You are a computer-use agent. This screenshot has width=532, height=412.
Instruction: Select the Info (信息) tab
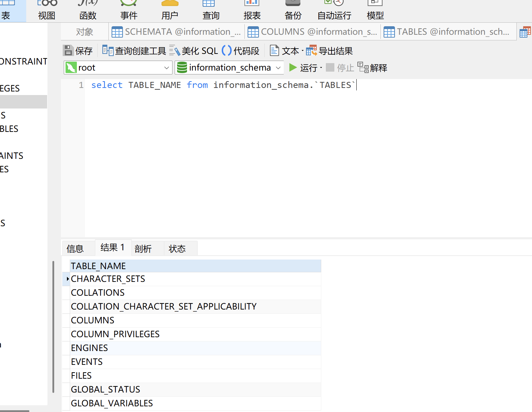(75, 249)
